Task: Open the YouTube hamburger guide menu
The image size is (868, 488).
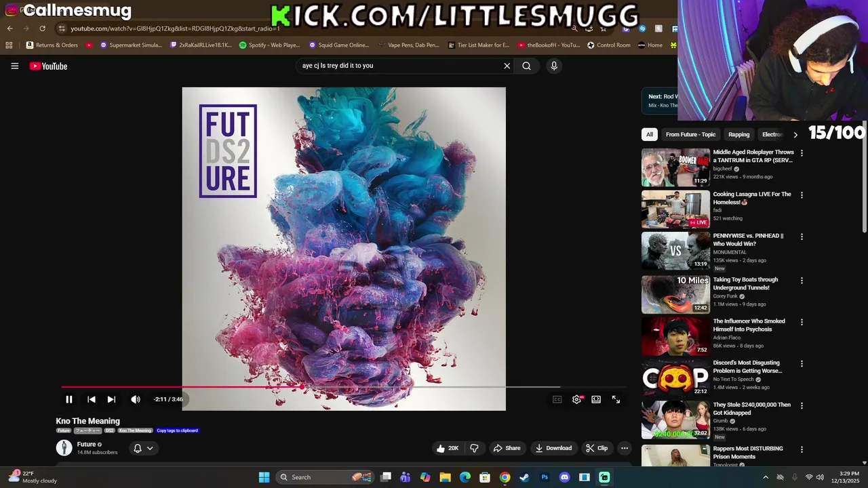Action: pyautogui.click(x=14, y=66)
